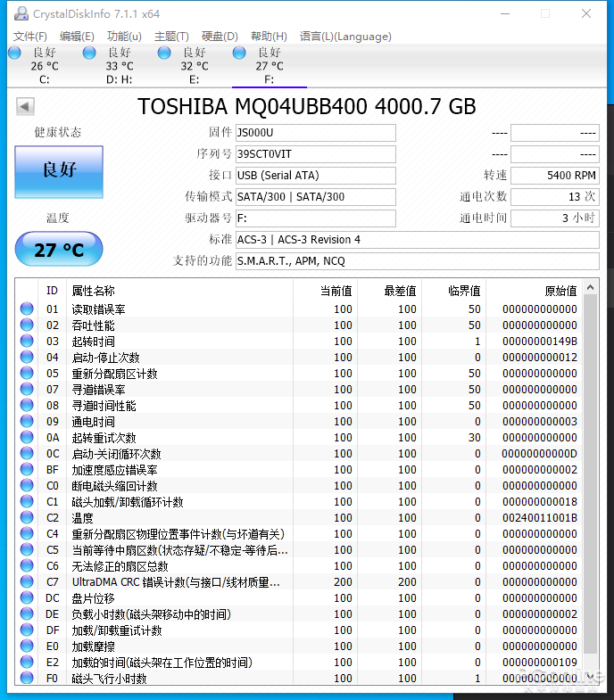Open the 功能(u) menu
This screenshot has height=700, width=614.
pyautogui.click(x=124, y=37)
